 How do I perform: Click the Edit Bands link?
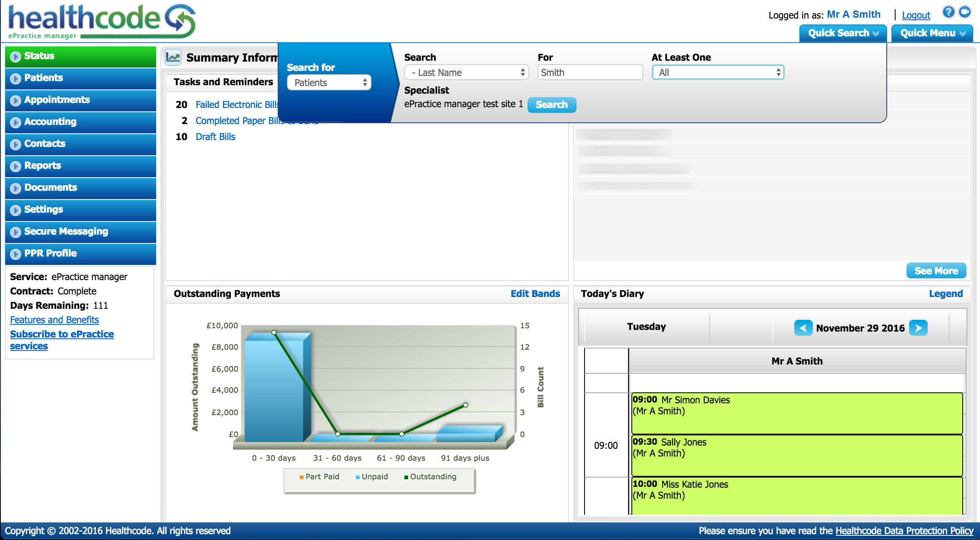tap(535, 294)
